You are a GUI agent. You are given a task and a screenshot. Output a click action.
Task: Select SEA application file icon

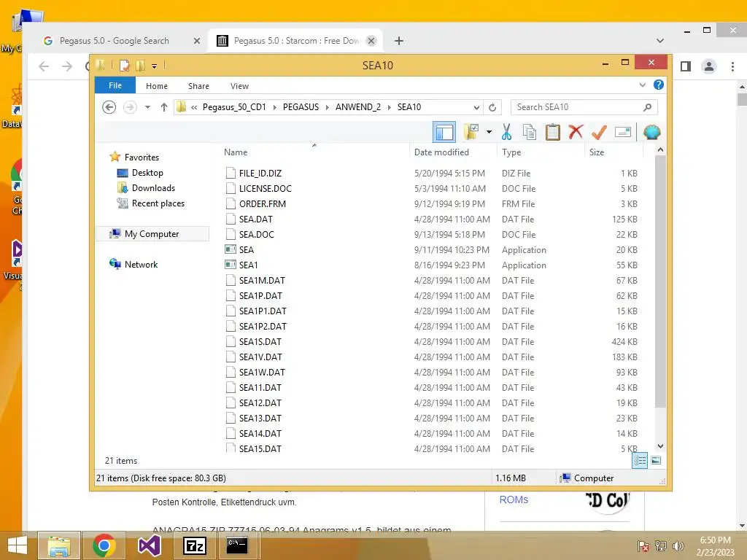[231, 249]
